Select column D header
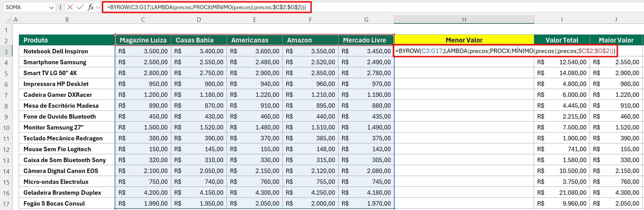 199,20
